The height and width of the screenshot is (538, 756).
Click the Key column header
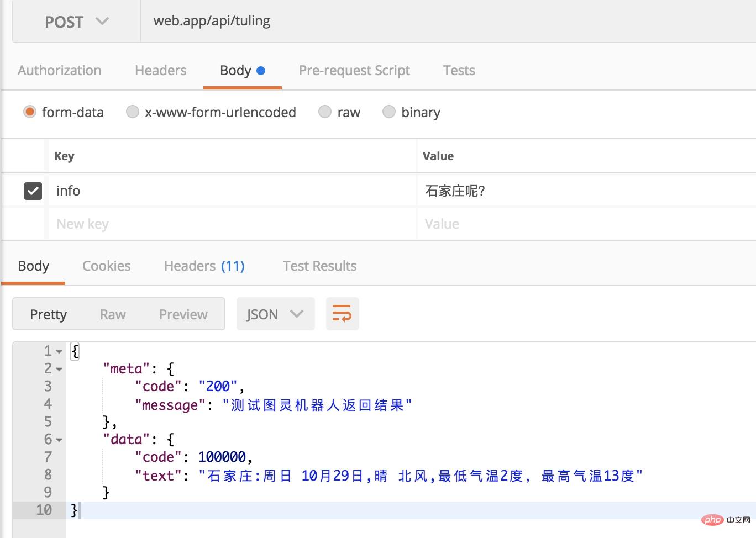[x=64, y=156]
